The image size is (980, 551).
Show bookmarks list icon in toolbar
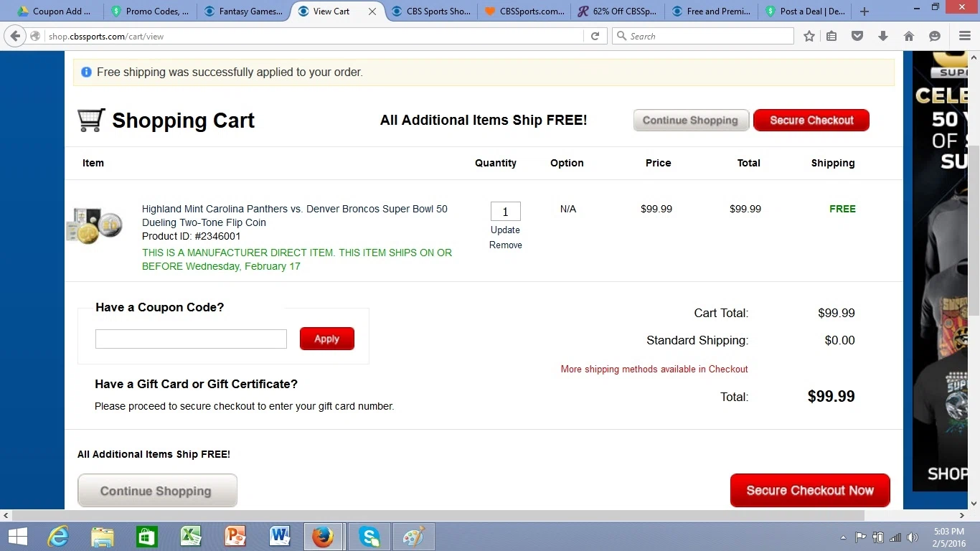click(831, 36)
